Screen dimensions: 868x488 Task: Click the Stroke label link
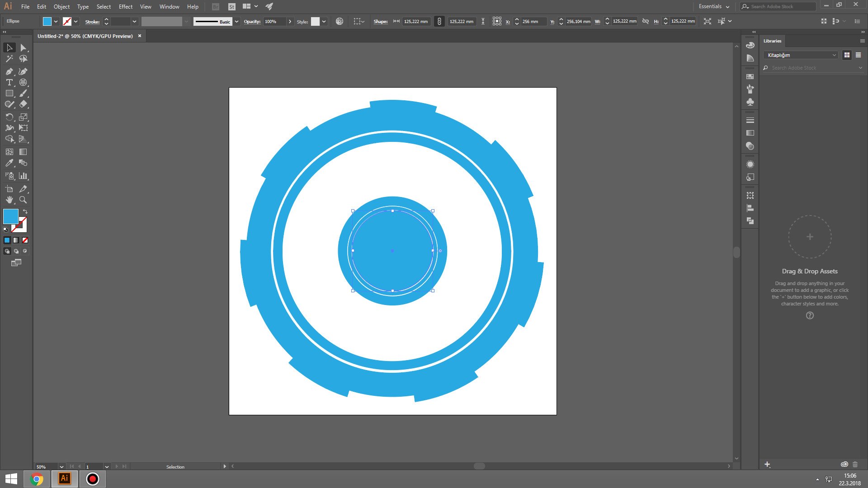point(92,22)
